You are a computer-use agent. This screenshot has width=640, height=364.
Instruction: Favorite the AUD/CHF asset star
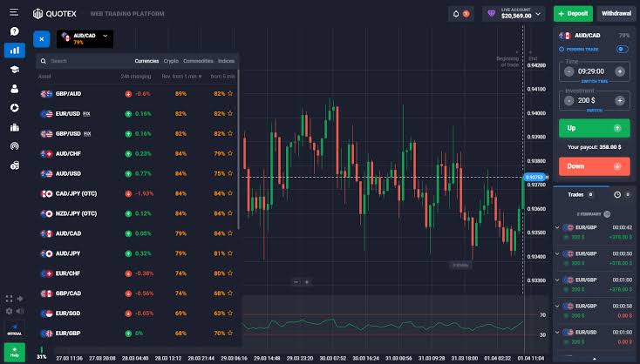[230, 153]
